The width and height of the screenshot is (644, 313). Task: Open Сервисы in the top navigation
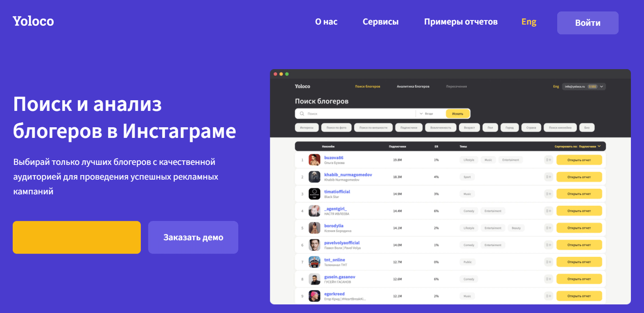coord(380,22)
